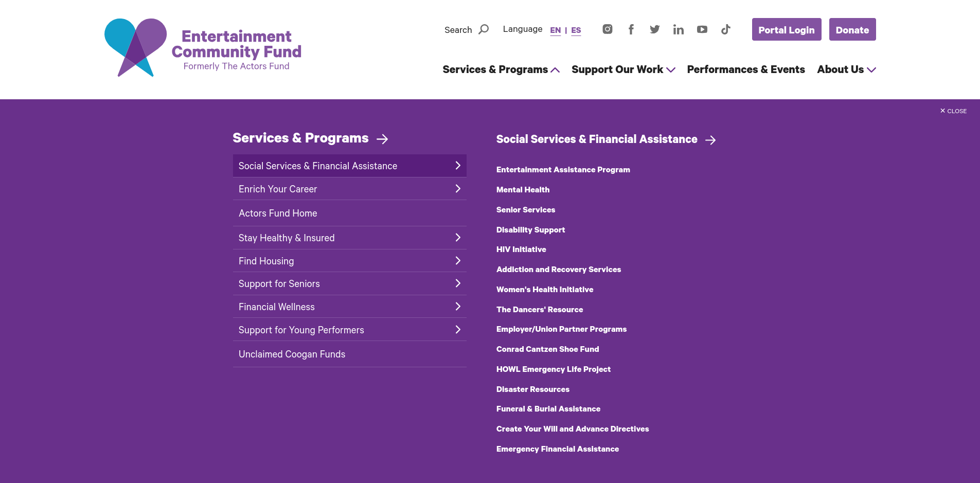Expand Enrich Your Career row chevron
The image size is (980, 483).
point(458,189)
